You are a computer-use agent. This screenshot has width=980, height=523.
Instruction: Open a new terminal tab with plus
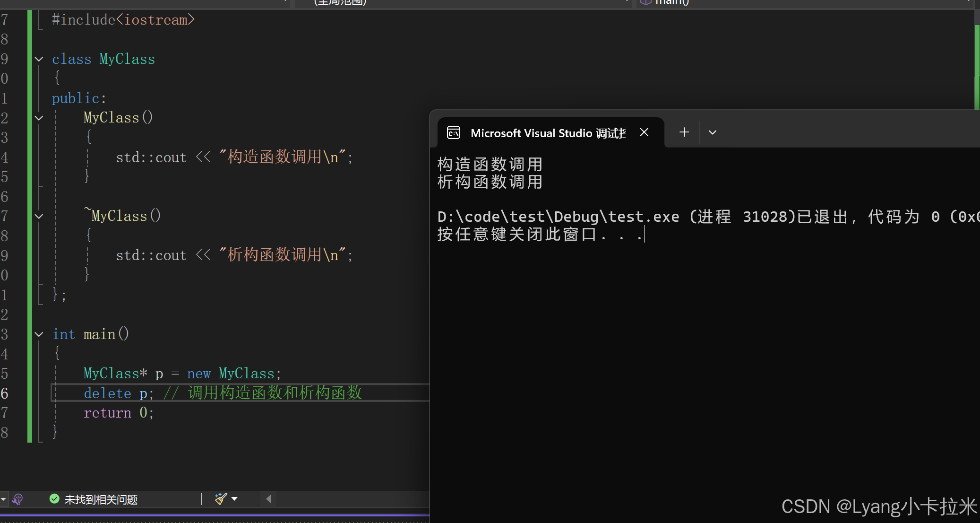684,132
